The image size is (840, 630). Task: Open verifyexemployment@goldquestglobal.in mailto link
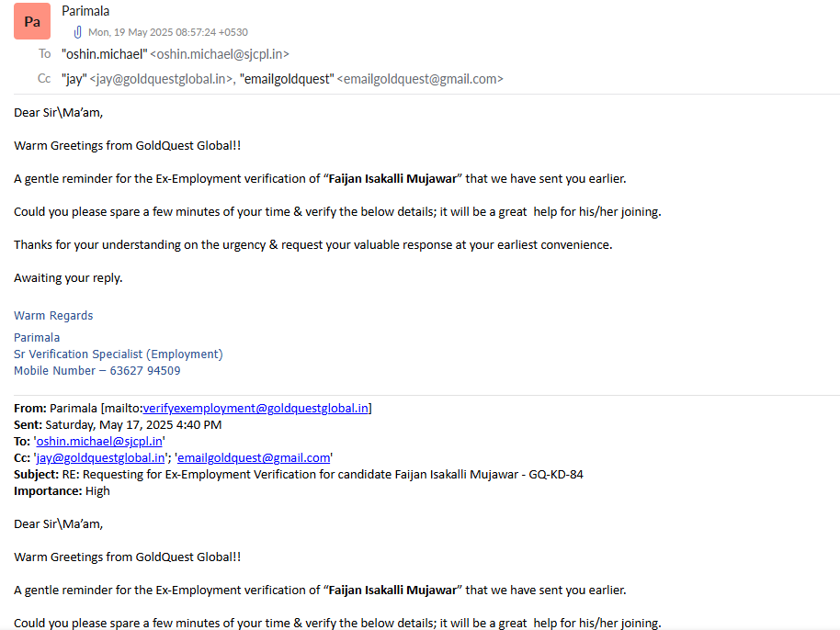point(255,409)
